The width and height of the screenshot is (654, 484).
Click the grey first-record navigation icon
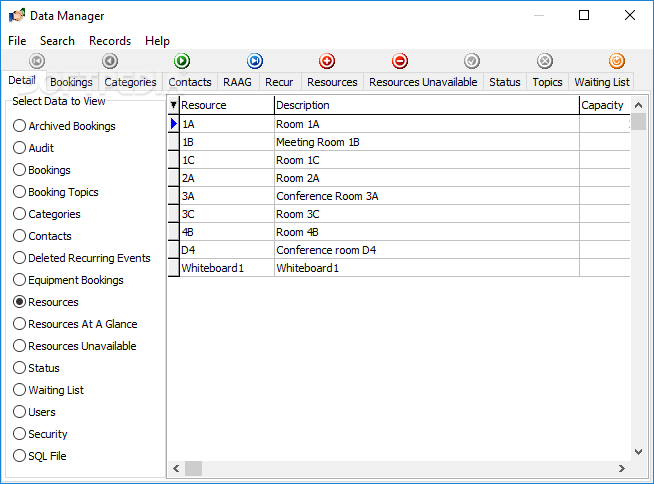pyautogui.click(x=37, y=61)
